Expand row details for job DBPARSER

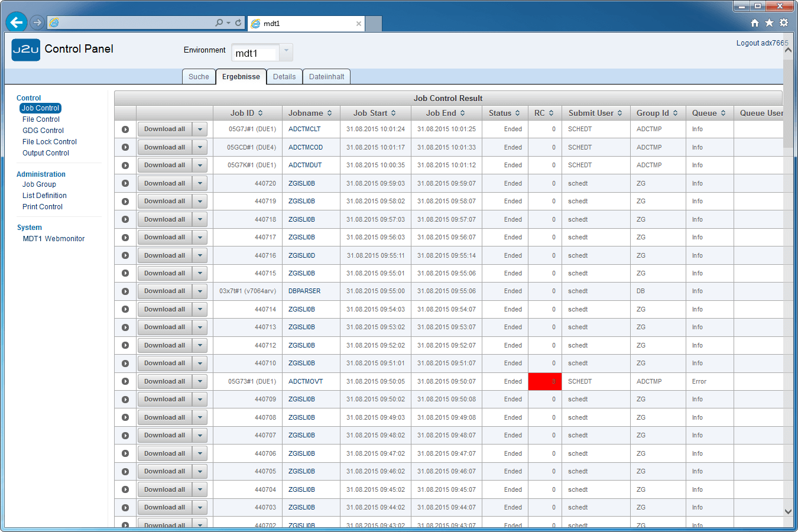pos(125,291)
